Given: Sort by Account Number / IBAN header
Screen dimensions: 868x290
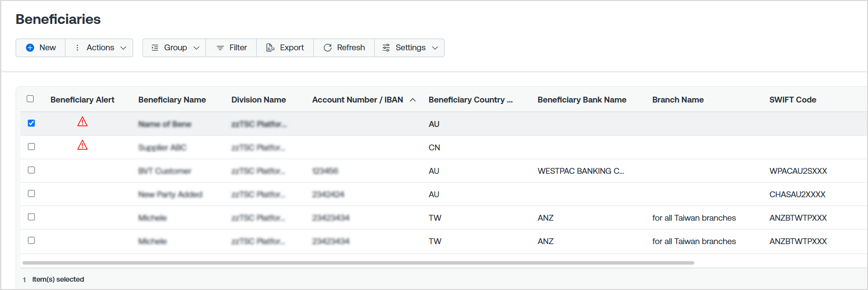Looking at the screenshot, I should [358, 100].
